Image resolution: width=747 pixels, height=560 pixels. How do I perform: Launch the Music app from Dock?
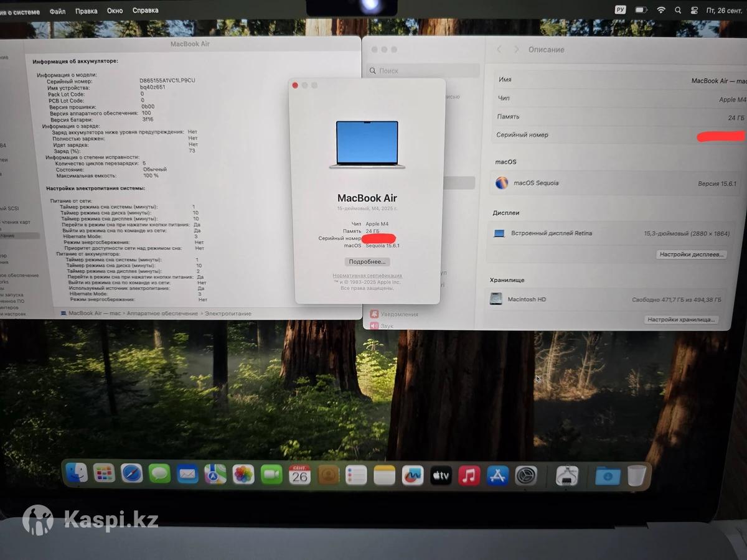pos(469,476)
